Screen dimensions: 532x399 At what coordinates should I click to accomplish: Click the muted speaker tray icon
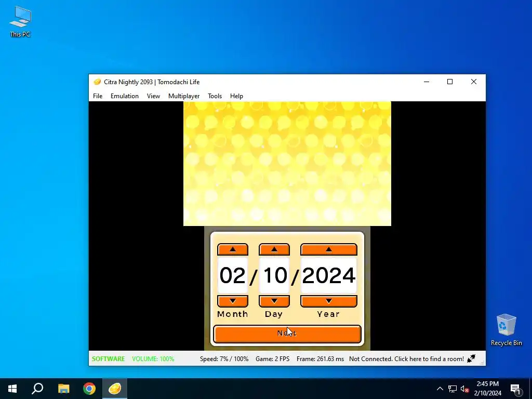[x=464, y=389]
